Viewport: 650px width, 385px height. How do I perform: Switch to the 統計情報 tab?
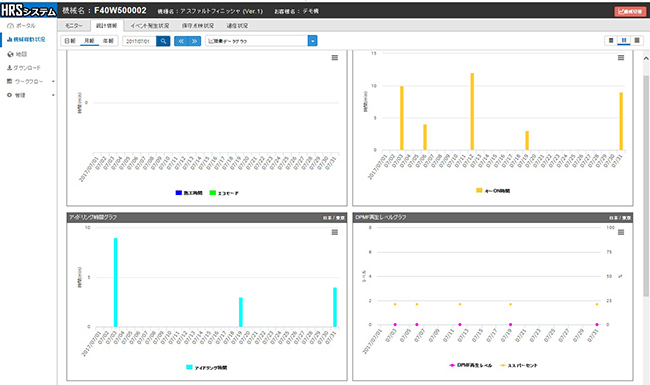[107, 26]
